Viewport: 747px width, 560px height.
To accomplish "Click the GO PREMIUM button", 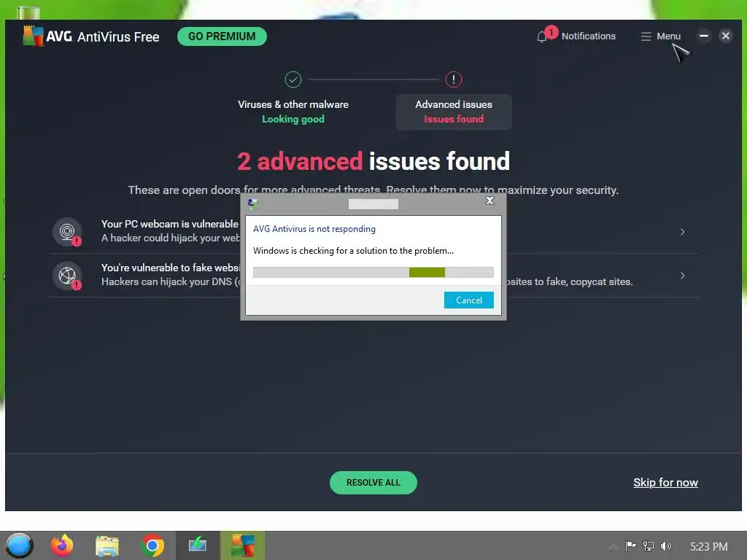I will tap(222, 36).
